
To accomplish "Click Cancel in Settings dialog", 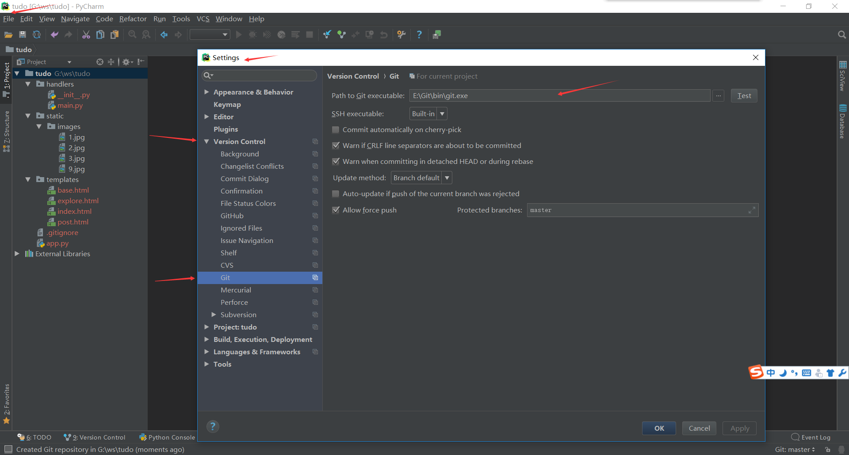I will point(699,428).
